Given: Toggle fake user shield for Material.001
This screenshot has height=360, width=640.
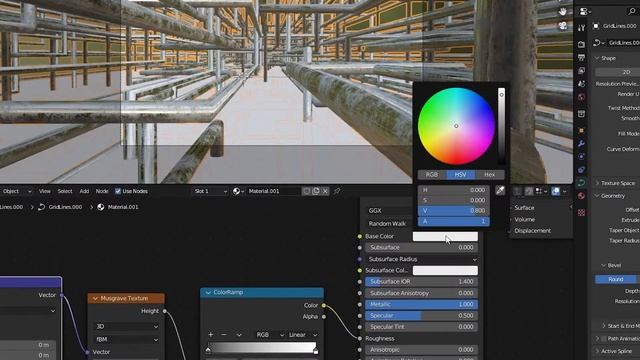Looking at the screenshot, I should [x=306, y=191].
